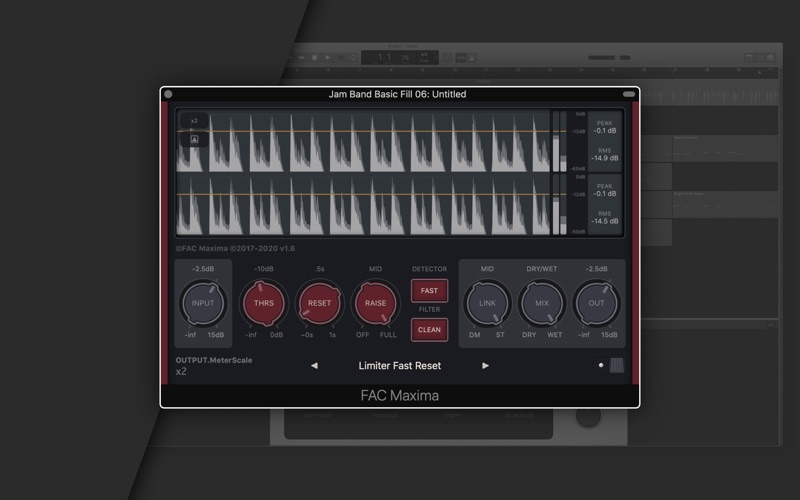Screen dimensions: 800x500
Task: Click the -2.5dB value above the OUT knob
Action: pos(596,269)
